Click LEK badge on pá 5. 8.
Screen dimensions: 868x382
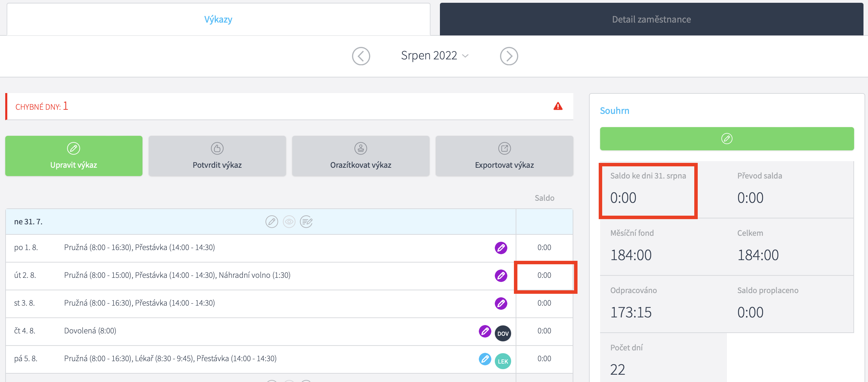[x=503, y=361]
